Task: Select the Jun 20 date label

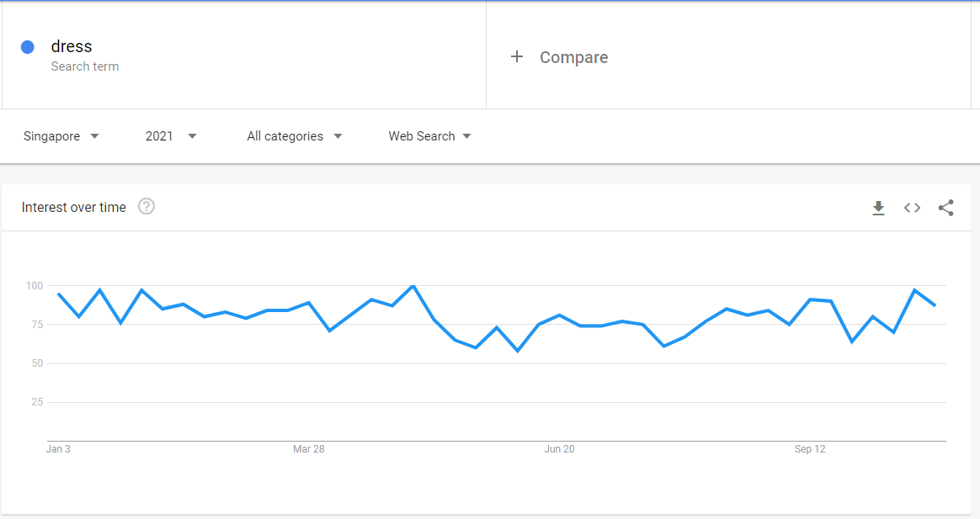Action: (x=559, y=449)
